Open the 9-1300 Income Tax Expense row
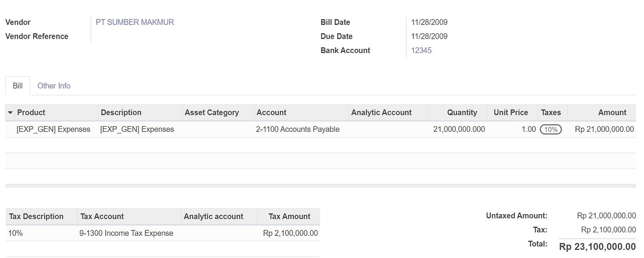This screenshot has width=644, height=258. [163, 233]
